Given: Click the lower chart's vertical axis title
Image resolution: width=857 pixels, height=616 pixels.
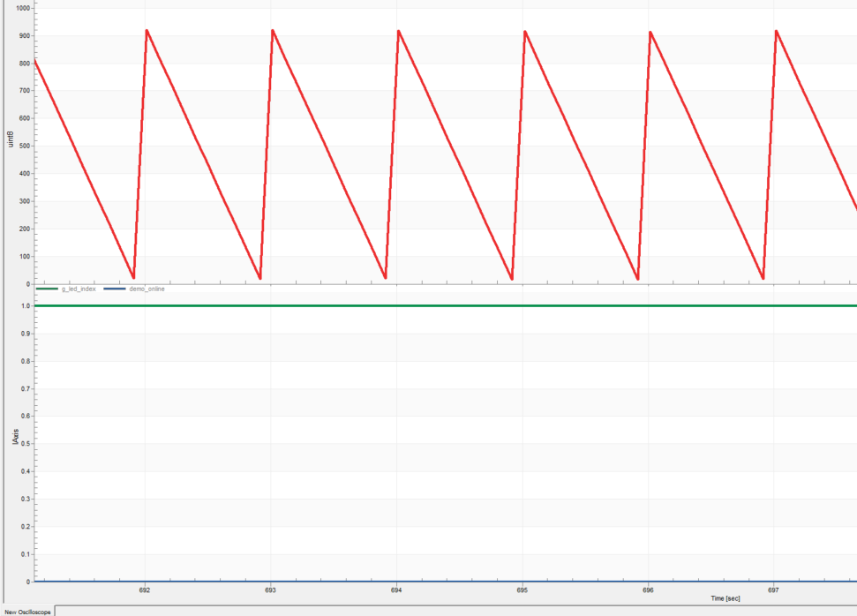Looking at the screenshot, I should coord(14,437).
